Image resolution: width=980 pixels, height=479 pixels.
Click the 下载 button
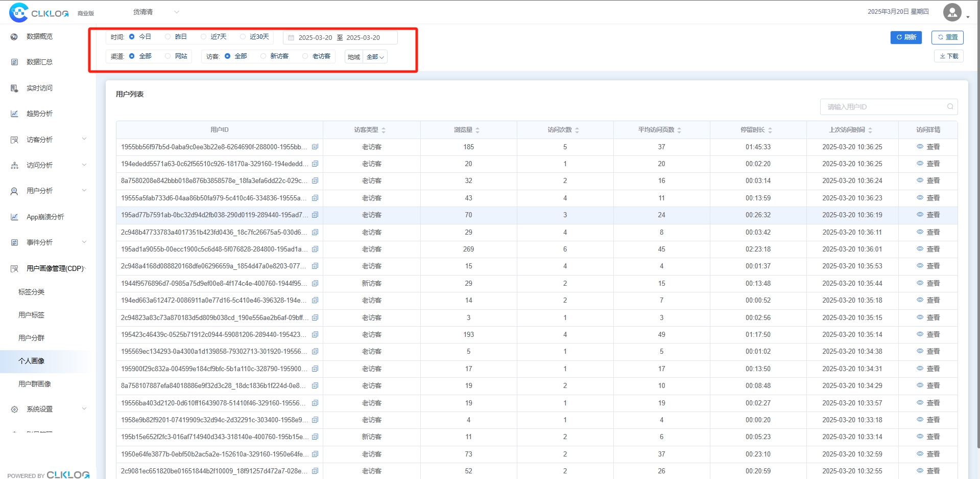(x=949, y=56)
